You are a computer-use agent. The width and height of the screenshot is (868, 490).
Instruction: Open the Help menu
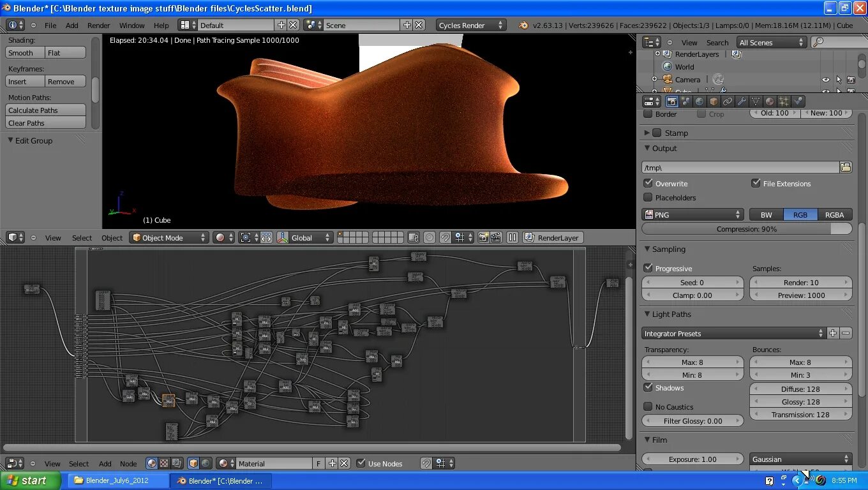coord(161,25)
